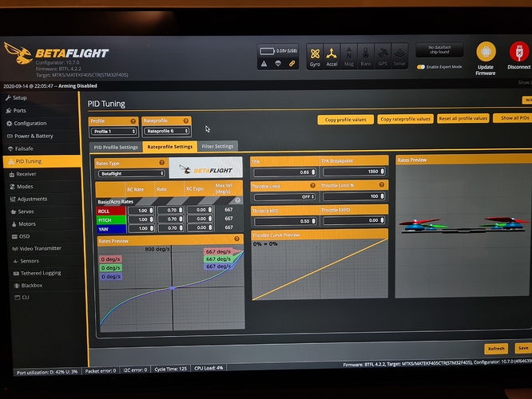Switch to PID Profile Settings tab
The width and height of the screenshot is (532, 399).
pos(116,147)
